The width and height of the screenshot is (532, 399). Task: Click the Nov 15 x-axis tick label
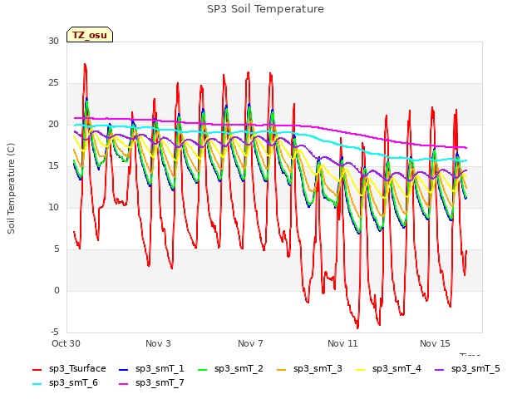tap(435, 343)
